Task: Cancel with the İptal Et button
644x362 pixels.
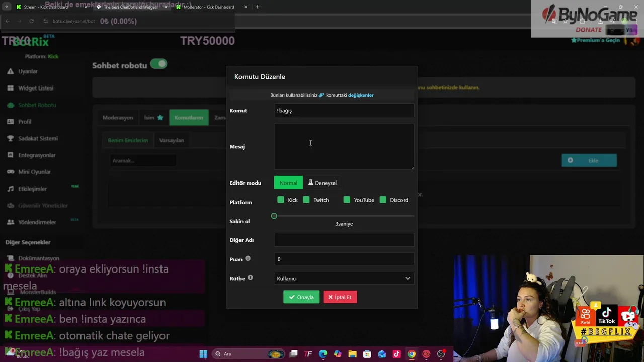Action: tap(340, 297)
